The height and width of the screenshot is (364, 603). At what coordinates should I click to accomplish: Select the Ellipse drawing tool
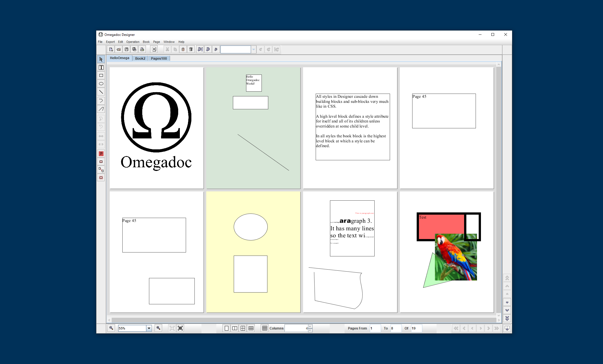tap(101, 84)
